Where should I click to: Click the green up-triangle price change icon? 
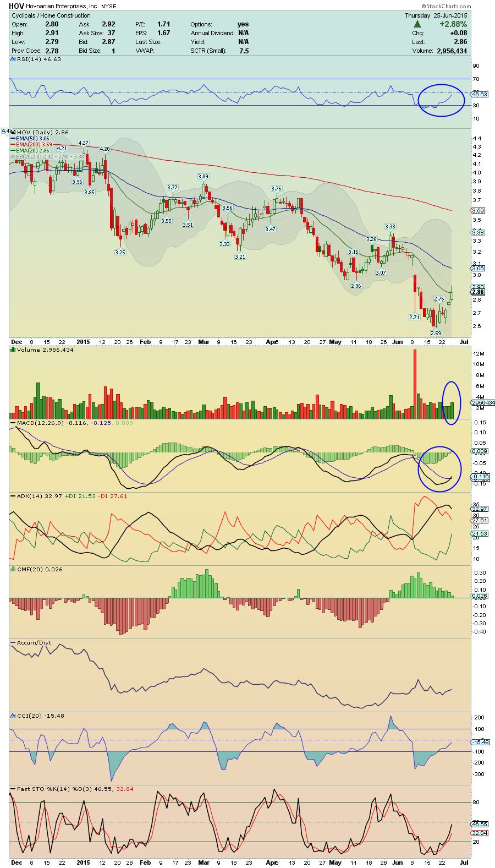click(417, 24)
